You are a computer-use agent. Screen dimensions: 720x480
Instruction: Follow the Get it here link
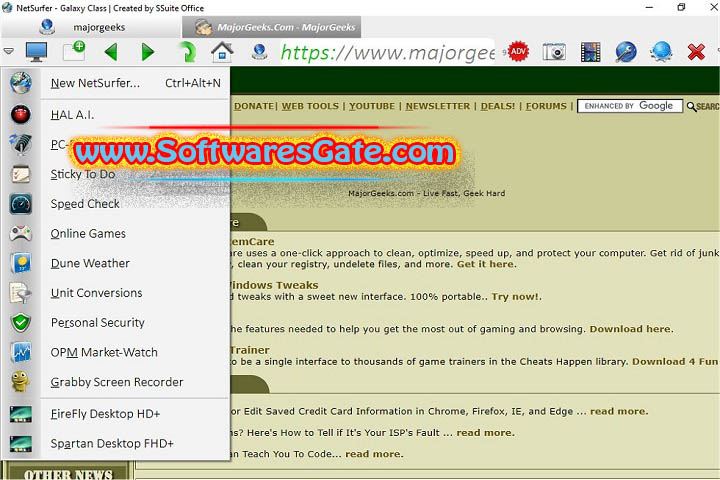point(486,264)
